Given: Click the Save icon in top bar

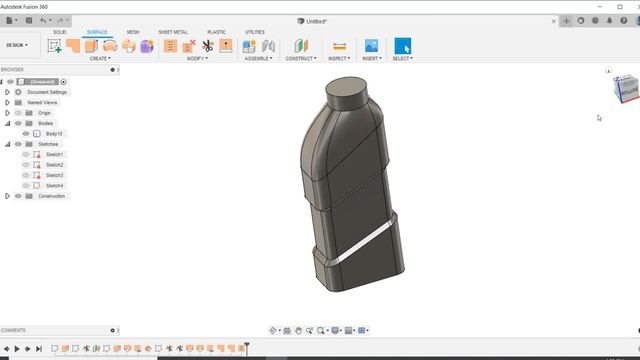Looking at the screenshot, I should (x=29, y=20).
